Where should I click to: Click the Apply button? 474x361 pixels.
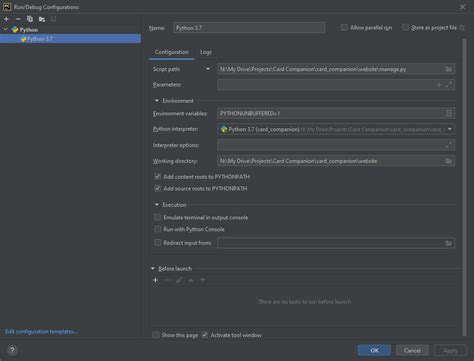point(450,350)
